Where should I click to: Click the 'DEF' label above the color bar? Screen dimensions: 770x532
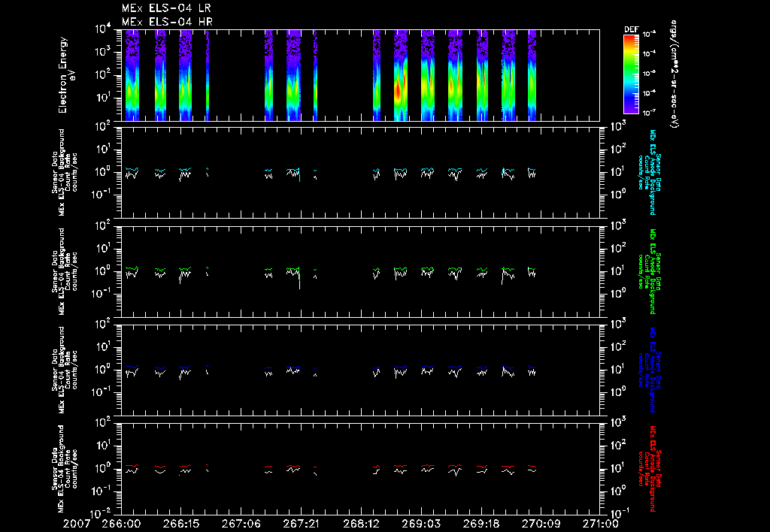[x=631, y=29]
